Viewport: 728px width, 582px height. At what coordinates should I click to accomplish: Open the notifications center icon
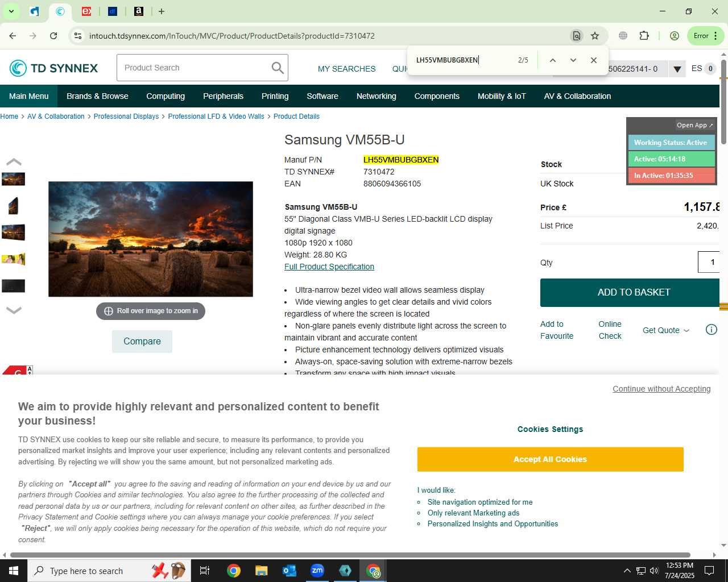click(709, 571)
